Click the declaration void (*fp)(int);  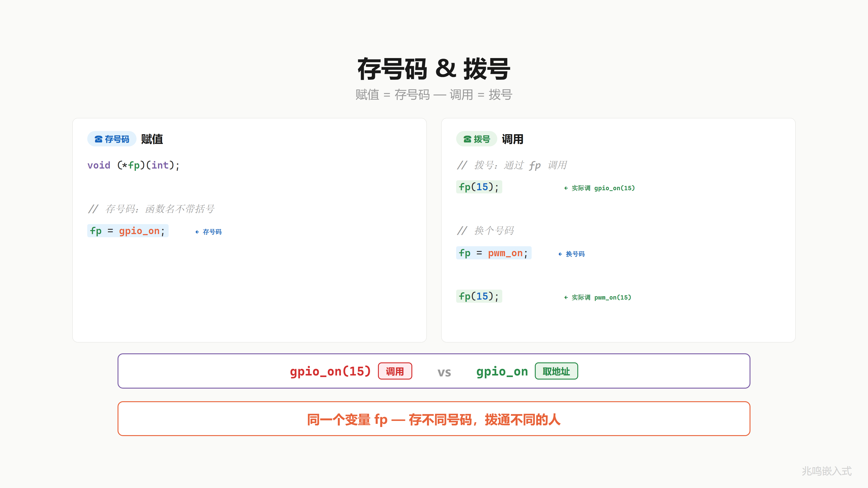[133, 165]
